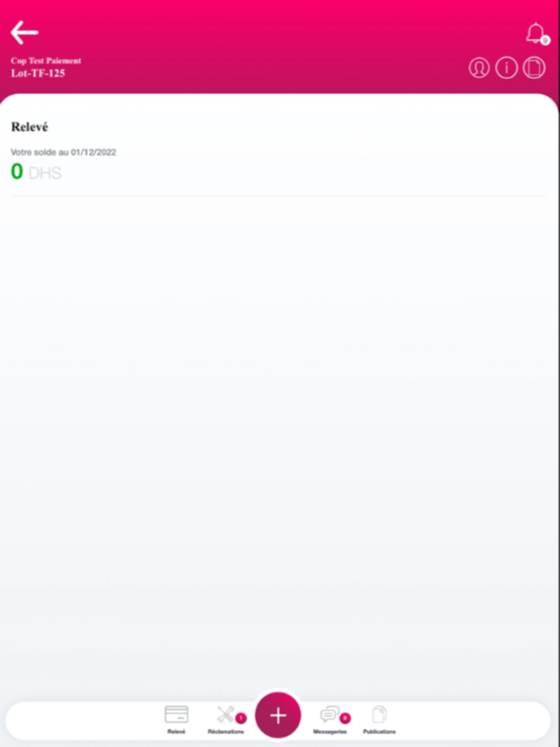
Task: Open the documents icon in header
Action: 534,68
